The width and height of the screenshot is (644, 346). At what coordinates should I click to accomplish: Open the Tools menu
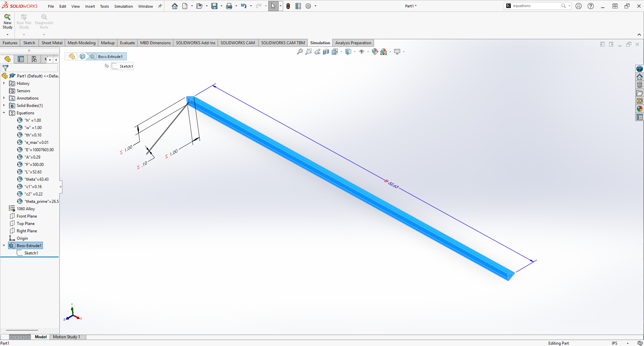(105, 6)
